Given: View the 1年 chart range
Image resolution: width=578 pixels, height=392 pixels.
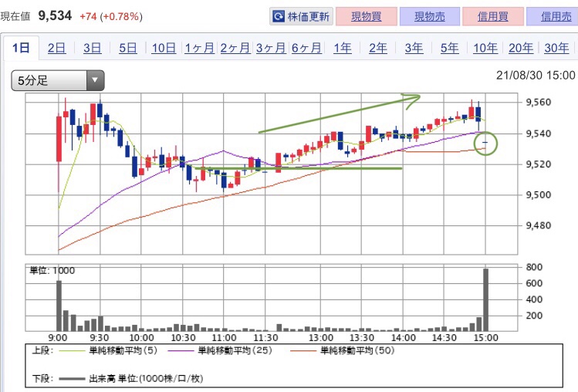Looking at the screenshot, I should tap(343, 48).
